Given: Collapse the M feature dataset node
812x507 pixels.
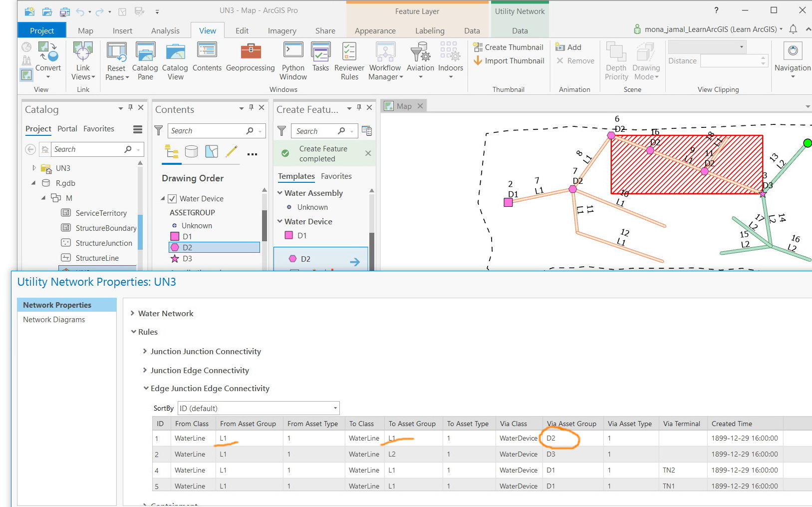Looking at the screenshot, I should coord(44,198).
